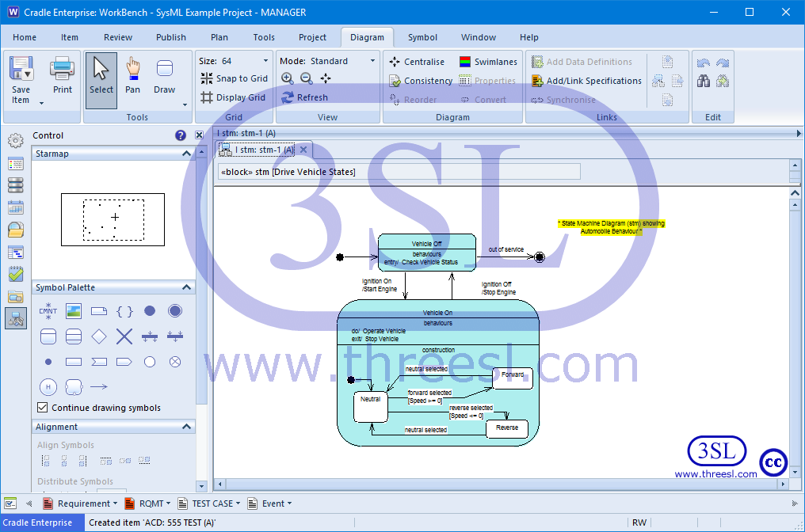Select the picture symbol in palette
The width and height of the screenshot is (805, 532).
pyautogui.click(x=74, y=311)
